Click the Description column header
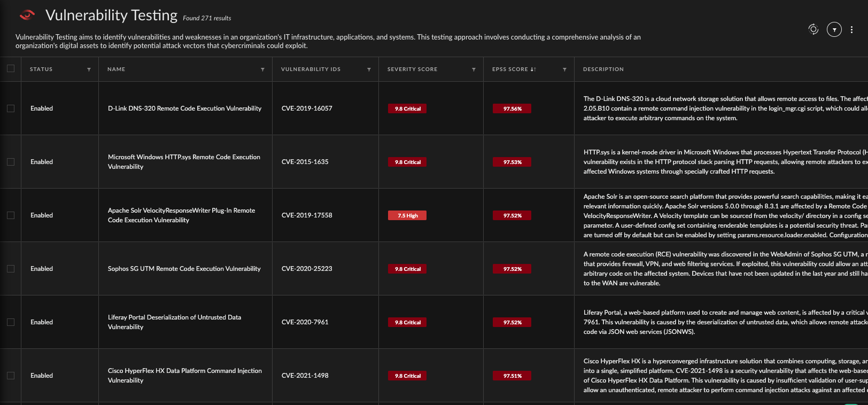 pyautogui.click(x=603, y=69)
